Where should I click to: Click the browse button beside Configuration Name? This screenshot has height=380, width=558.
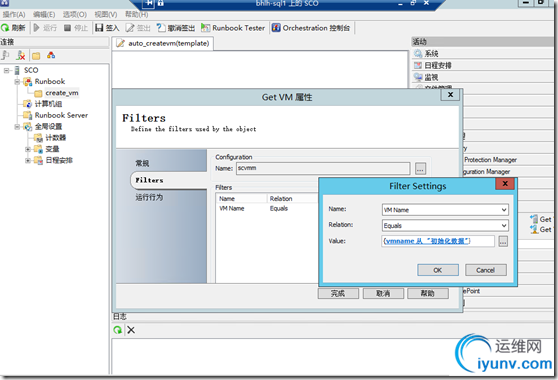(x=420, y=169)
